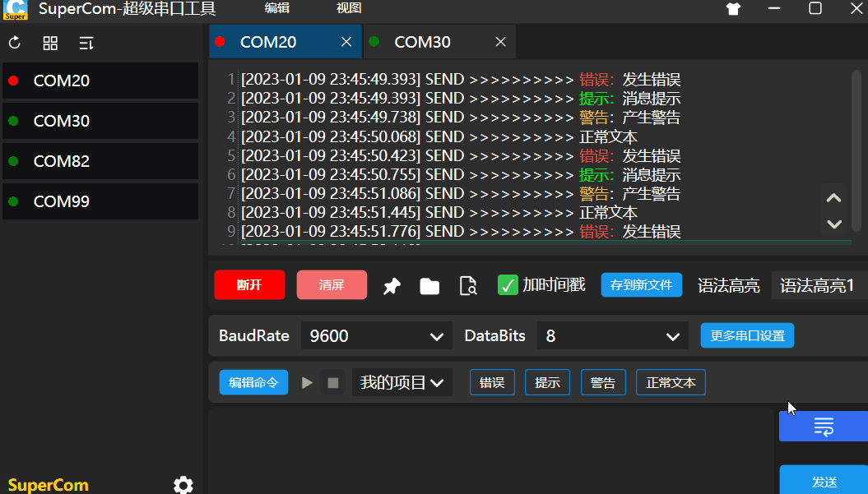Stop command playback with stop icon

tap(332, 383)
